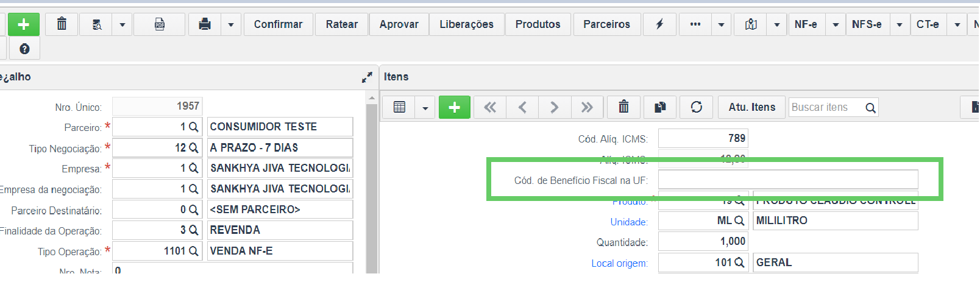
Task: Click search icon in Local origem field
Action: pos(739,263)
